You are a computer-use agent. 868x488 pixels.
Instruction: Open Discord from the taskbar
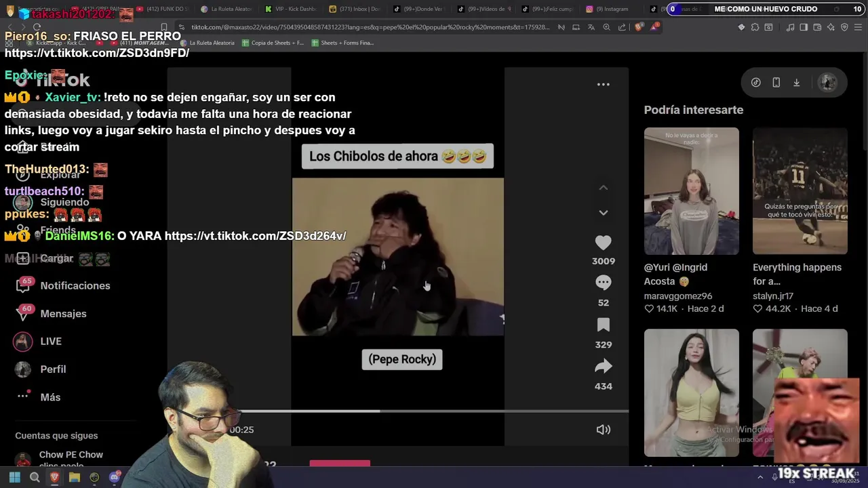tap(115, 477)
